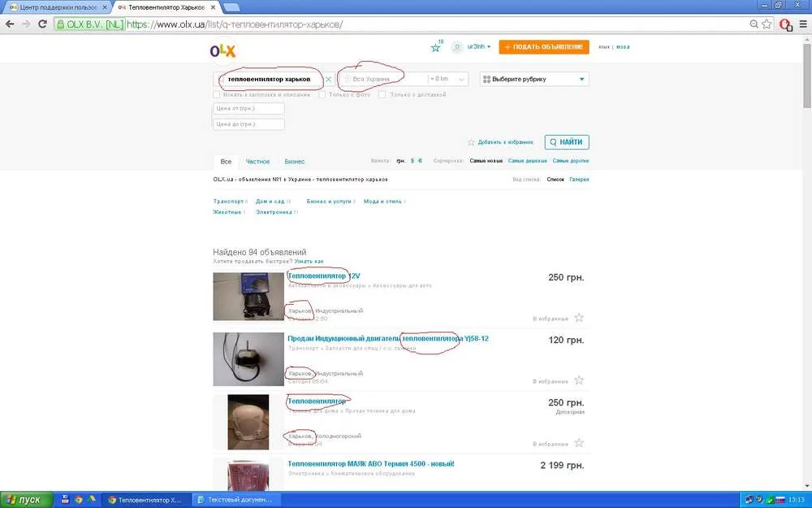Sort by Самые дешевые

click(x=528, y=161)
